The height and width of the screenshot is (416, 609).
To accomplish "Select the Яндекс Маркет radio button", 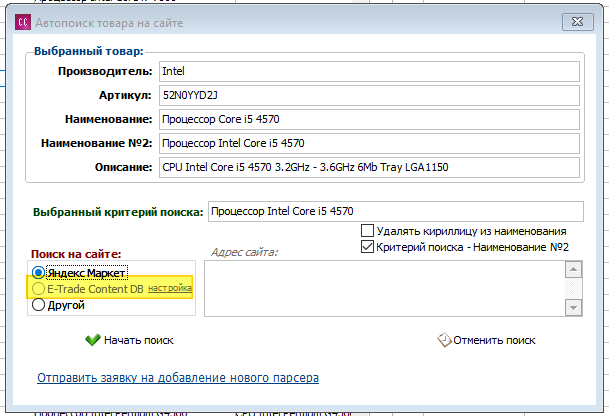I will point(38,273).
